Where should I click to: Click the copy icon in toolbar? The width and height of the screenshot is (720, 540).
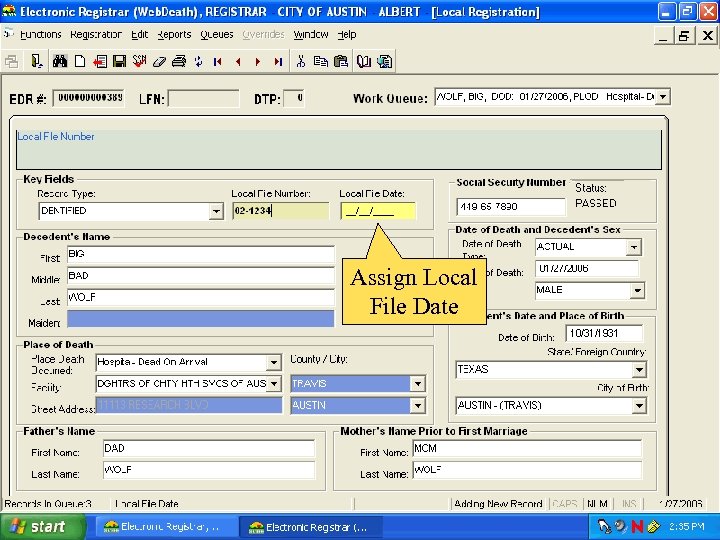point(321,61)
